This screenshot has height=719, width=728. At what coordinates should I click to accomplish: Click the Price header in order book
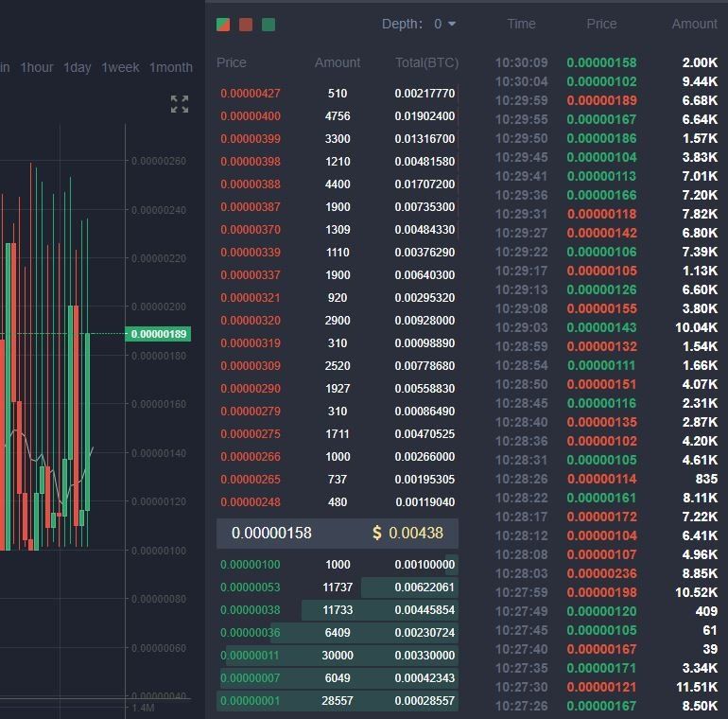pyautogui.click(x=232, y=62)
